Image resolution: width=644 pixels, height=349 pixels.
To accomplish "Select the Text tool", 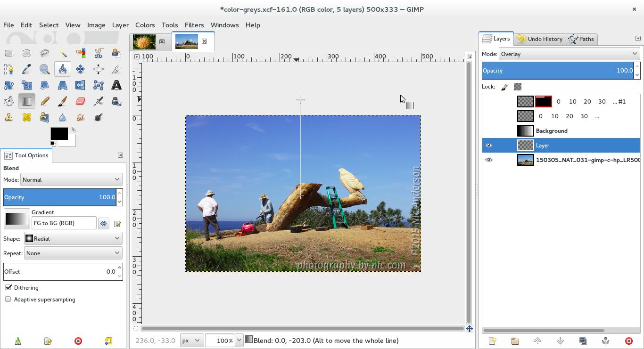I will coord(116,85).
